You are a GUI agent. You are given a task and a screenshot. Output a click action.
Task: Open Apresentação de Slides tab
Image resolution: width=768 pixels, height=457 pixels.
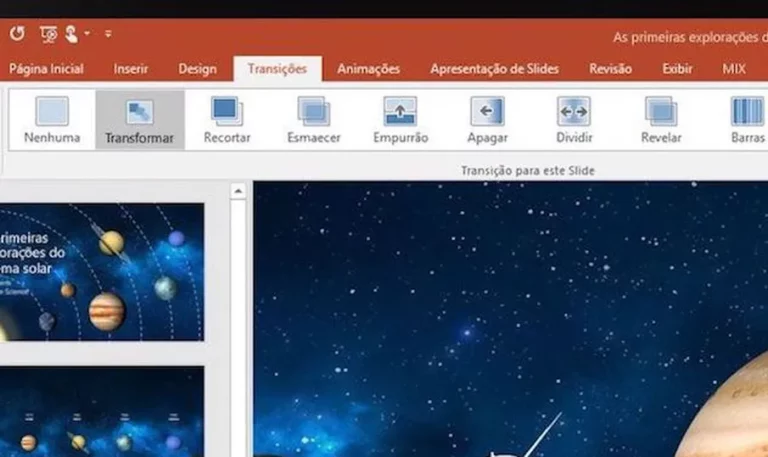click(495, 69)
